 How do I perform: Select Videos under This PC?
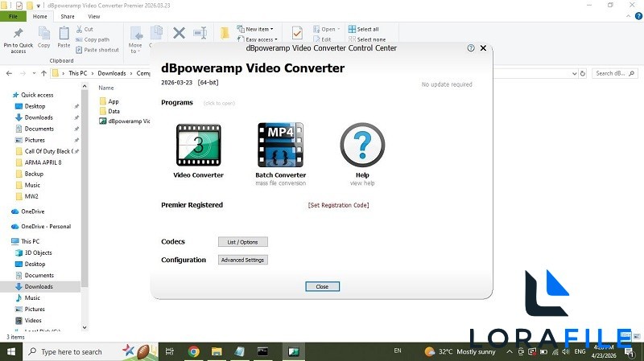(33, 320)
